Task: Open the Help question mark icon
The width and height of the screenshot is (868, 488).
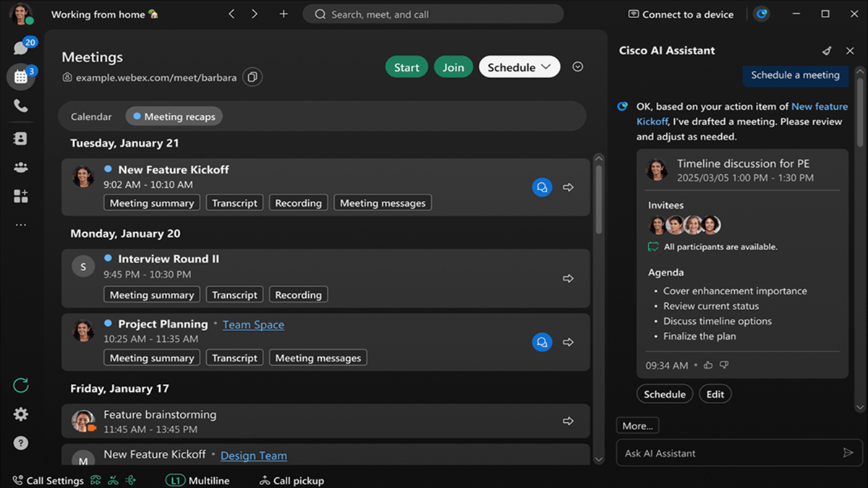Action: (21, 443)
